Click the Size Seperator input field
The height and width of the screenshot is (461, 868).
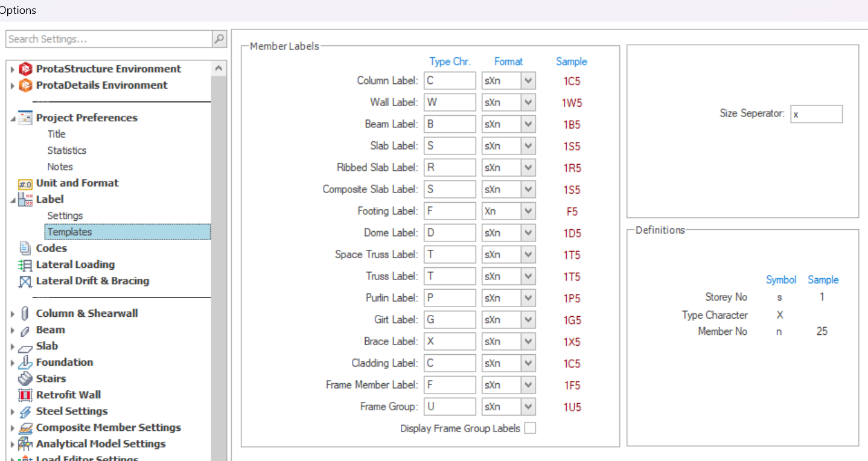click(x=816, y=114)
